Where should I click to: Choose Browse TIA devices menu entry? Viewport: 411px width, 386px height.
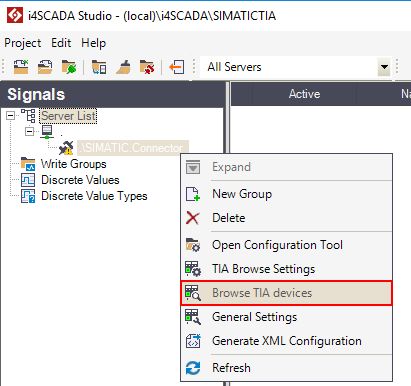tap(287, 293)
